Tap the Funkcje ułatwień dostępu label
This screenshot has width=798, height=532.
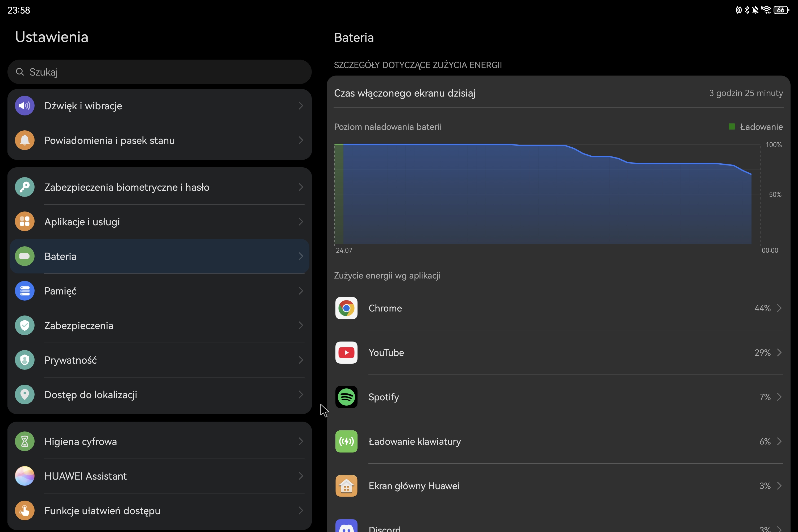(x=102, y=511)
